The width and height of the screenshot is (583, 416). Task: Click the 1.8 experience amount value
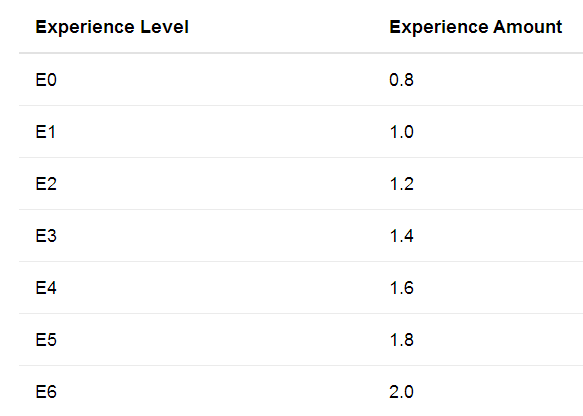(401, 340)
